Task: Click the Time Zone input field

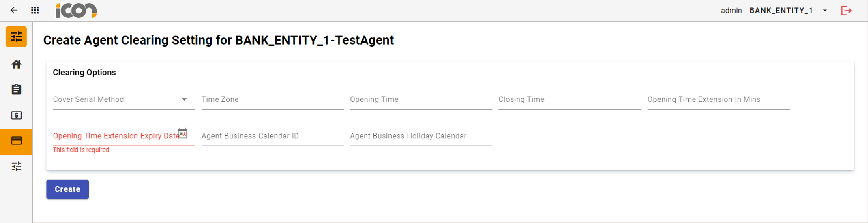Action: (x=272, y=100)
